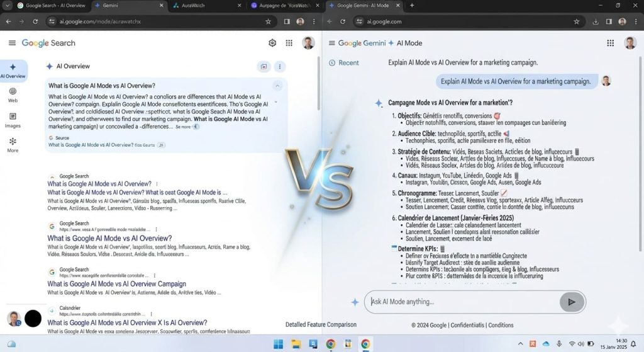This screenshot has width=644, height=352.
Task: Open clock and date in taskbar
Action: pyautogui.click(x=614, y=344)
